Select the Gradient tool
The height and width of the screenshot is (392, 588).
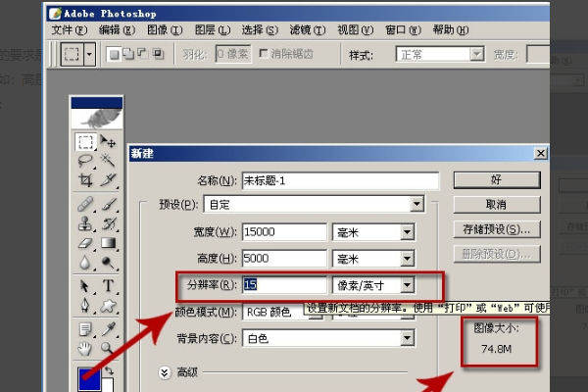tap(108, 243)
